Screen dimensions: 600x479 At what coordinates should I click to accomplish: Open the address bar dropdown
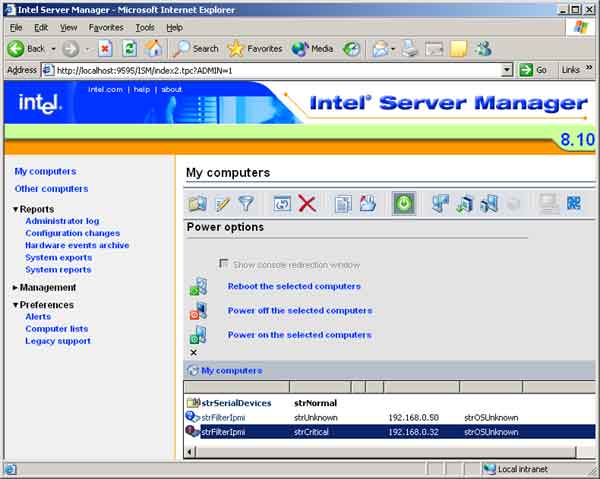(x=507, y=70)
